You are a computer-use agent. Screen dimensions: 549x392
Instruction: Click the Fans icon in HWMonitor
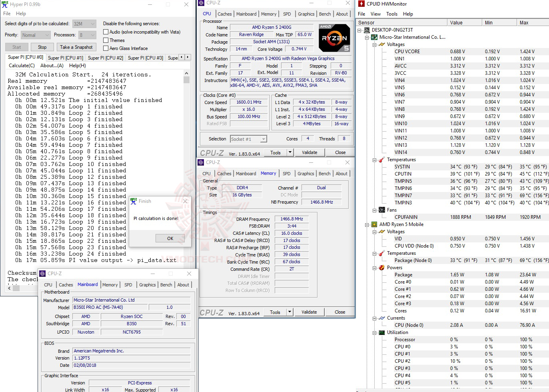pos(382,210)
